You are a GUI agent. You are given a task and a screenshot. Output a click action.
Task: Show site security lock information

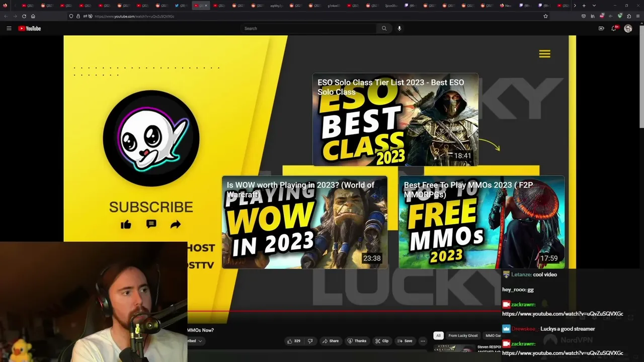78,16
